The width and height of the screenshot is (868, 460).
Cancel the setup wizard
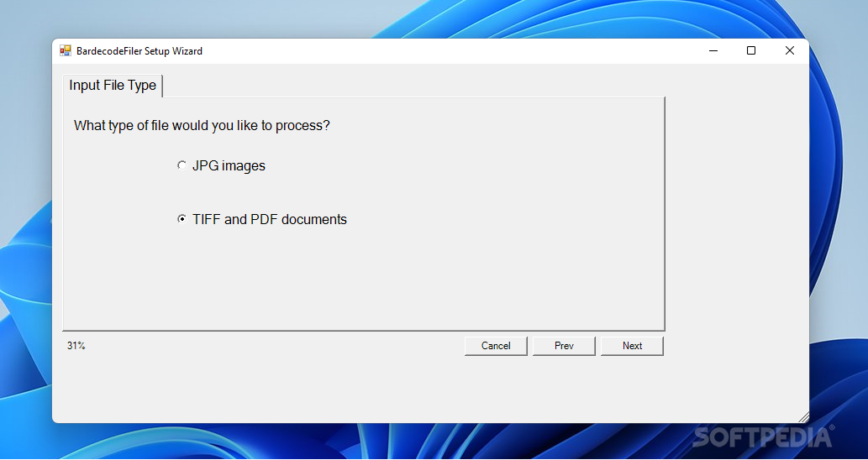pyautogui.click(x=496, y=346)
